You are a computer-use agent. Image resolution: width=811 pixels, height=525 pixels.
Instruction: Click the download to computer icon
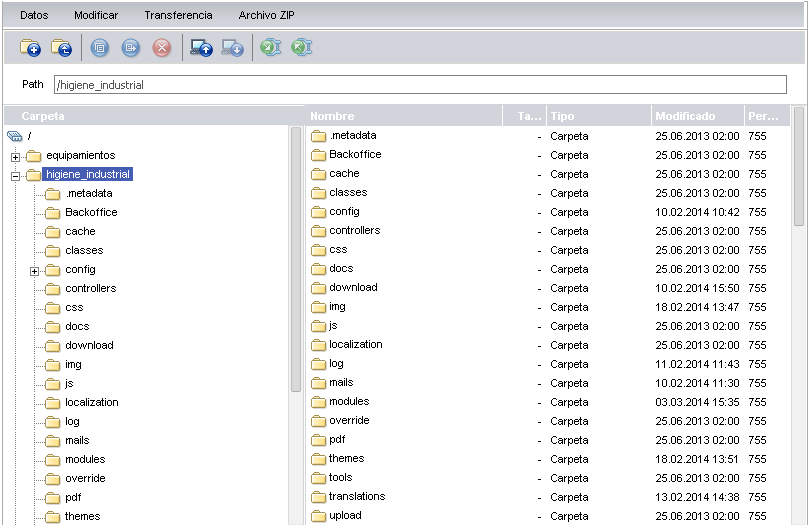pos(232,48)
